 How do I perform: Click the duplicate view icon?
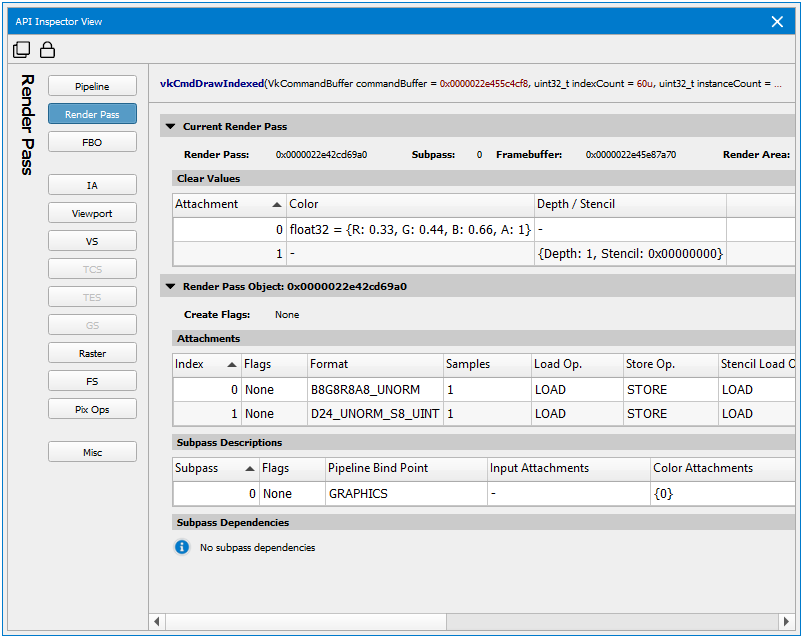(x=22, y=50)
